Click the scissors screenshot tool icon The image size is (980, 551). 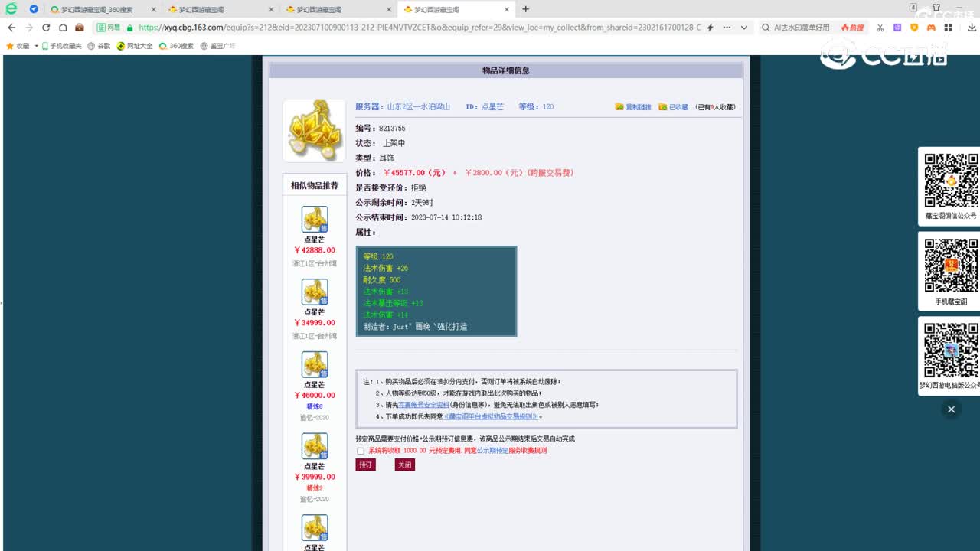point(880,28)
